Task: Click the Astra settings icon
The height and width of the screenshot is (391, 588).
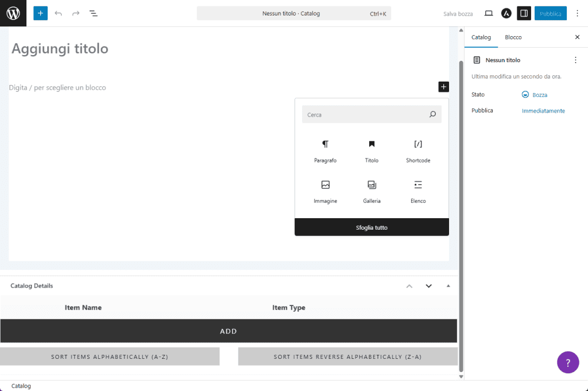Action: (506, 13)
